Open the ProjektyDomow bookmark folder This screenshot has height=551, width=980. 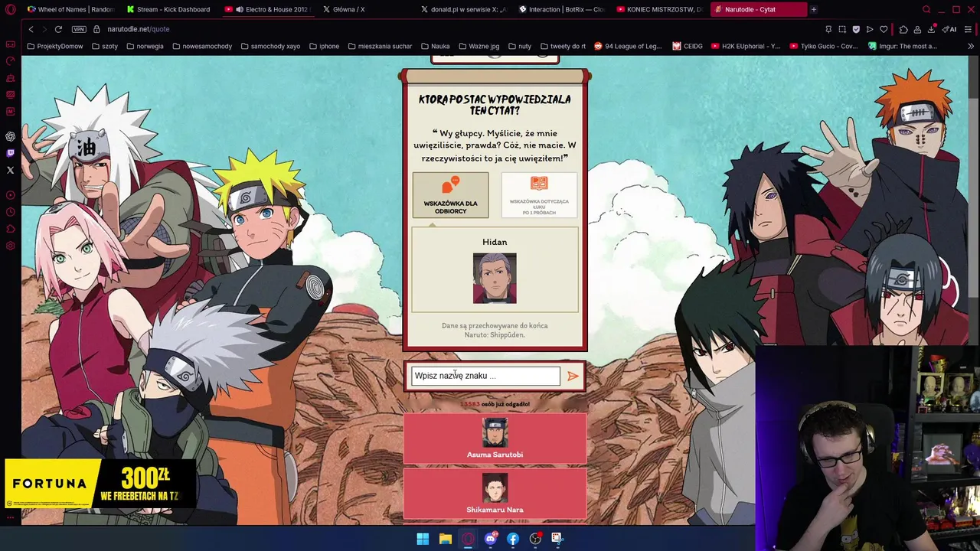click(x=54, y=46)
